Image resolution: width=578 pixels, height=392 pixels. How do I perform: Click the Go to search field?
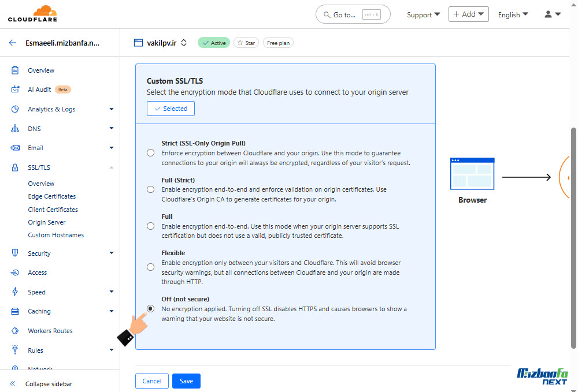(353, 14)
